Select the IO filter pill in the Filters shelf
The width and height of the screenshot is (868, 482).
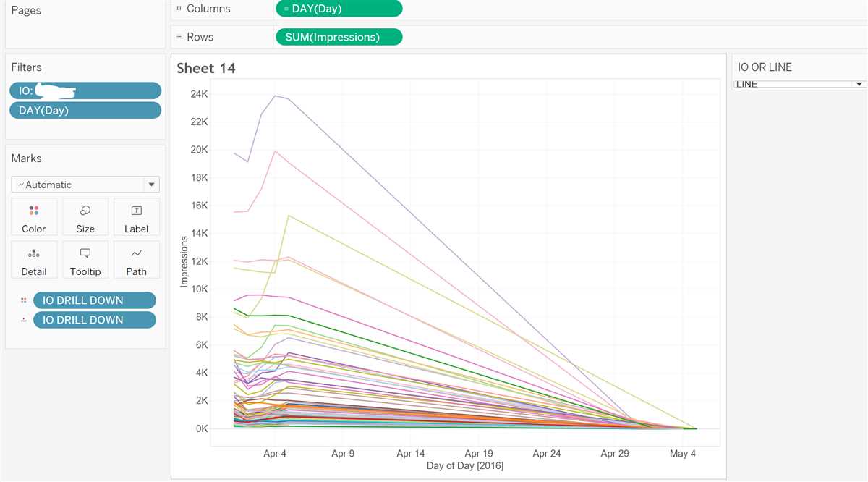85,90
